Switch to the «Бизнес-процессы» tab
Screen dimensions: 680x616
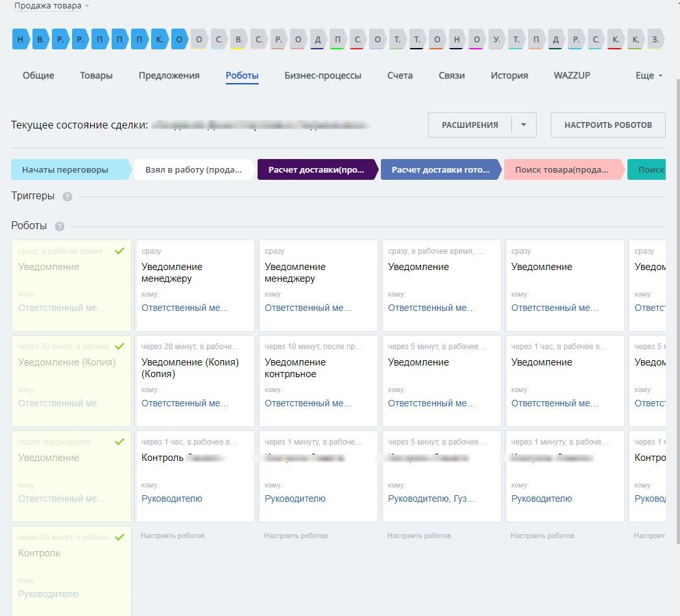tap(322, 75)
